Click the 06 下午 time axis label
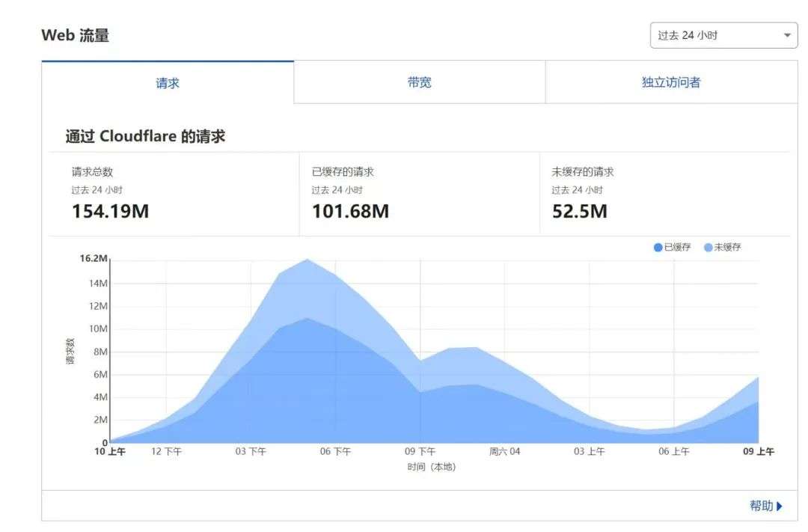Viewport: 808px width, 532px height. [335, 452]
